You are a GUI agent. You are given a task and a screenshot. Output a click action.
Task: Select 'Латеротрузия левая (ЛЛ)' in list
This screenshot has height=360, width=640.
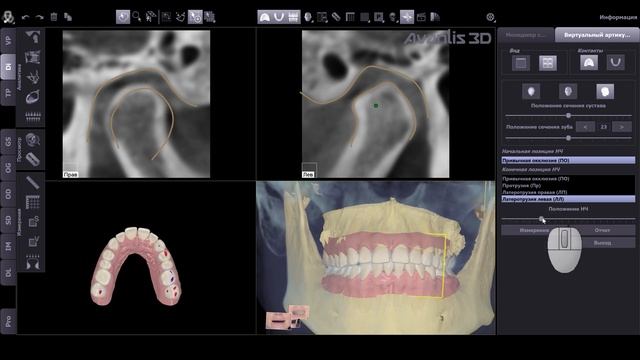[x=568, y=199]
